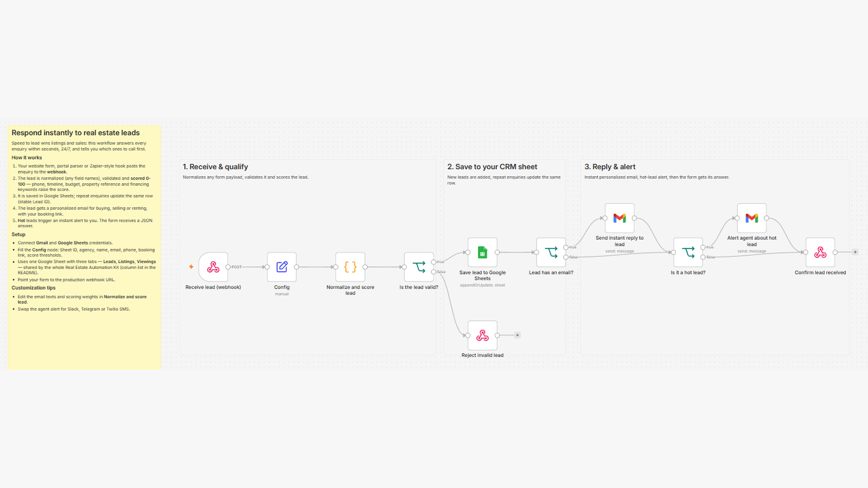The width and height of the screenshot is (868, 488).
Task: Open the Receive lead (webhook) node
Action: point(213,267)
